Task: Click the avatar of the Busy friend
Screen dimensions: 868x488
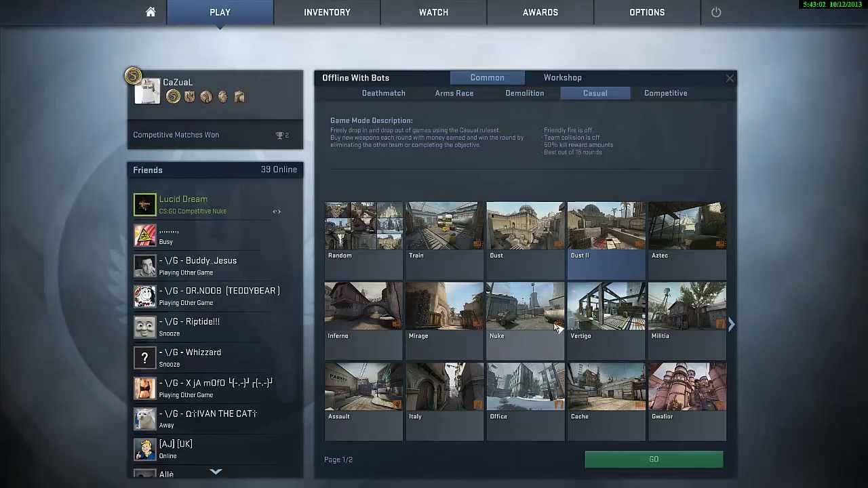Action: 144,235
